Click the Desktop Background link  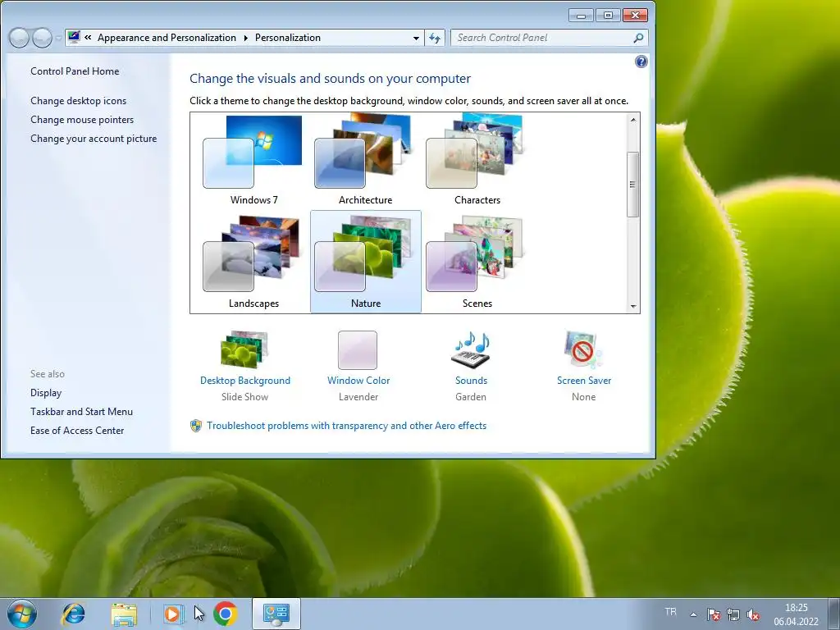pyautogui.click(x=244, y=381)
